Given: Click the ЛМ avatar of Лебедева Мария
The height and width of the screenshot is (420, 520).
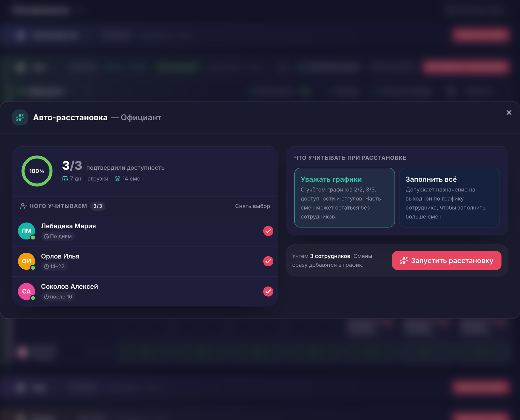Looking at the screenshot, I should pyautogui.click(x=26, y=231).
